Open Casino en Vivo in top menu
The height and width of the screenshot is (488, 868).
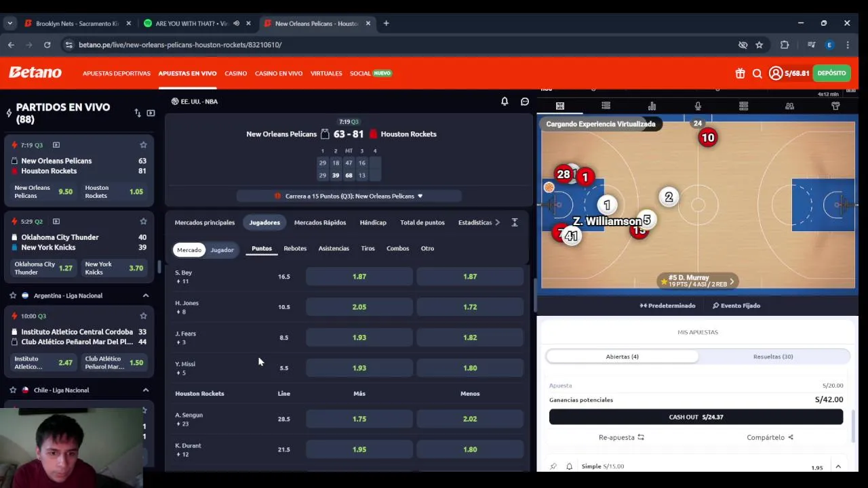(x=279, y=73)
